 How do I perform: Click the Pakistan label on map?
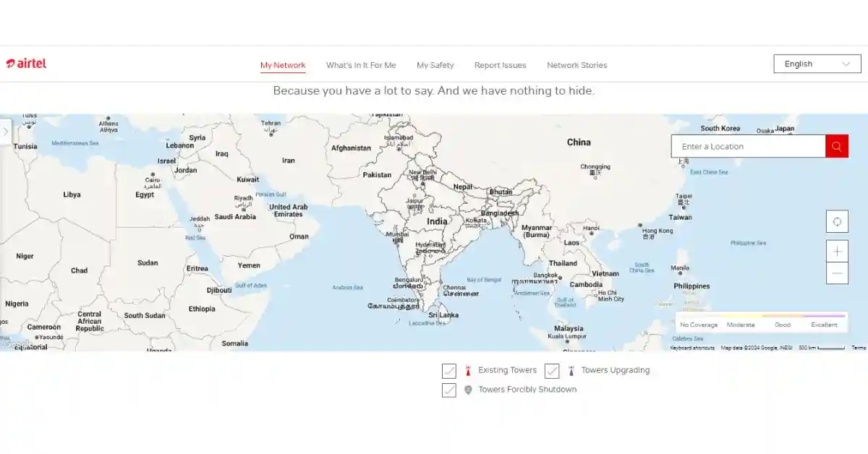pyautogui.click(x=377, y=175)
